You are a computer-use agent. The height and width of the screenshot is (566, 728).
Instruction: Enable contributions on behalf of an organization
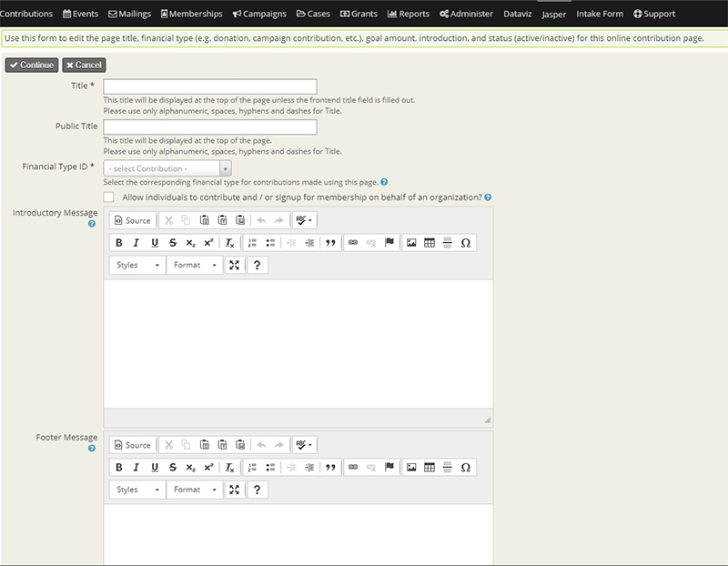pos(108,197)
